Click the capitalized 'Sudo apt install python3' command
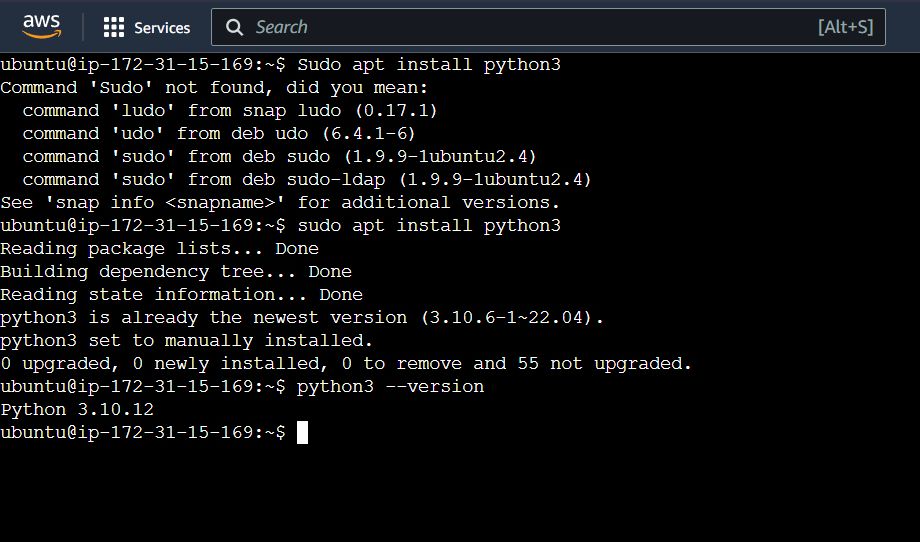 [x=429, y=64]
